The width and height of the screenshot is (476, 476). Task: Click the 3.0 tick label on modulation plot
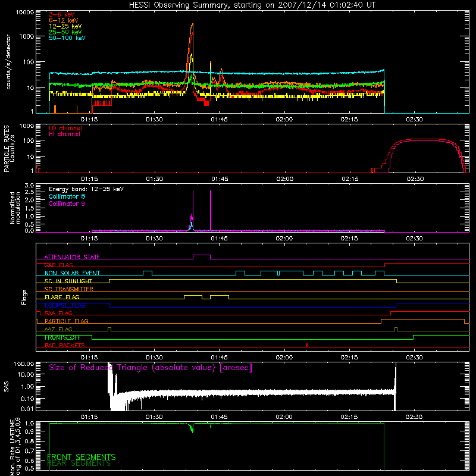[x=29, y=186]
